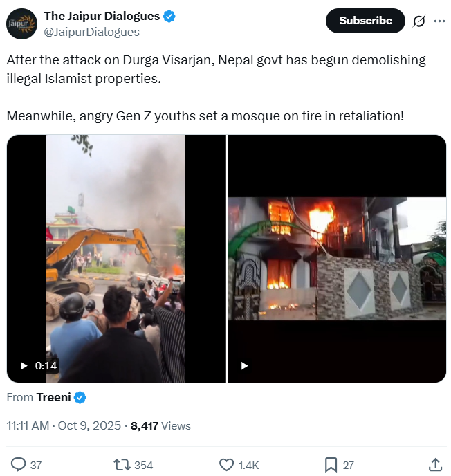Like the post with the heart icon
Viewport: 451px width, 476px height.
[x=226, y=465]
